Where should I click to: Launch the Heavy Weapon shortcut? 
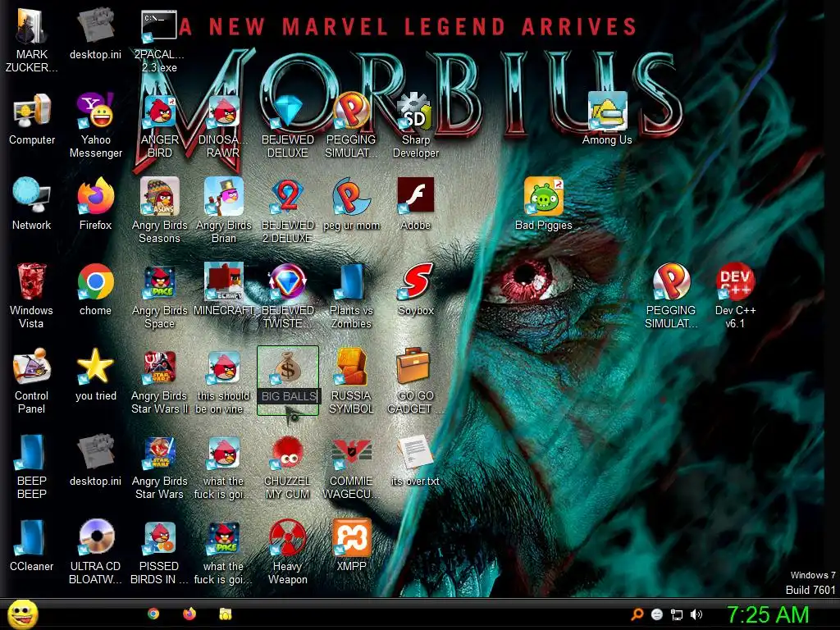(288, 537)
